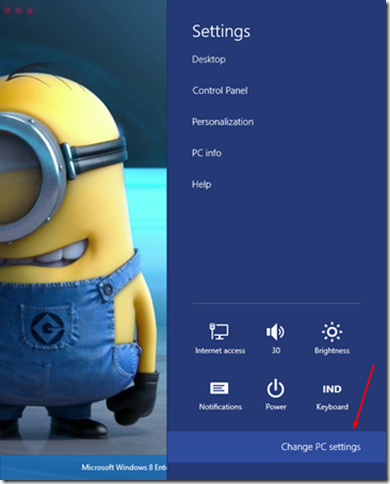
Task: Select Personalization in the Settings charm
Action: 223,122
